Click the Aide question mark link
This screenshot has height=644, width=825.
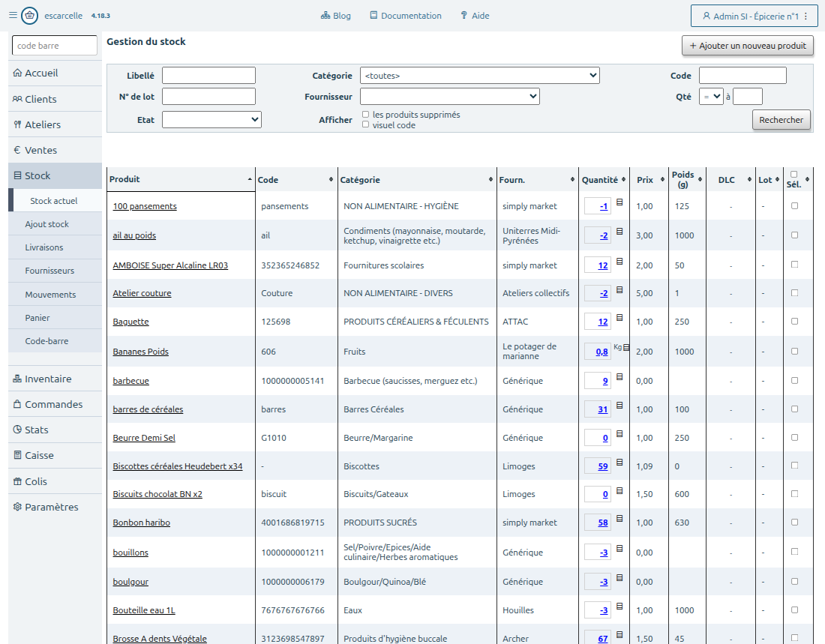coord(475,16)
